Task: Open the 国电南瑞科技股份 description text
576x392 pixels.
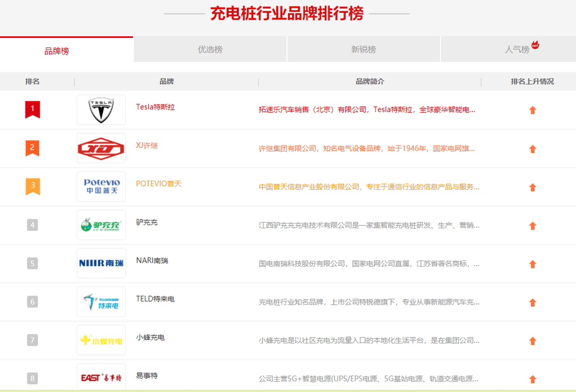Action: tap(369, 264)
